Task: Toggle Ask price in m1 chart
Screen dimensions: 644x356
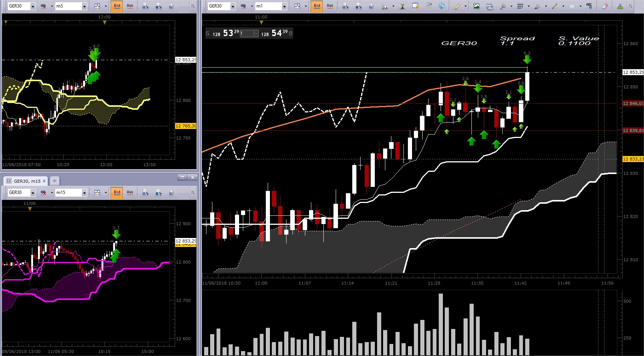Action: 330,6
